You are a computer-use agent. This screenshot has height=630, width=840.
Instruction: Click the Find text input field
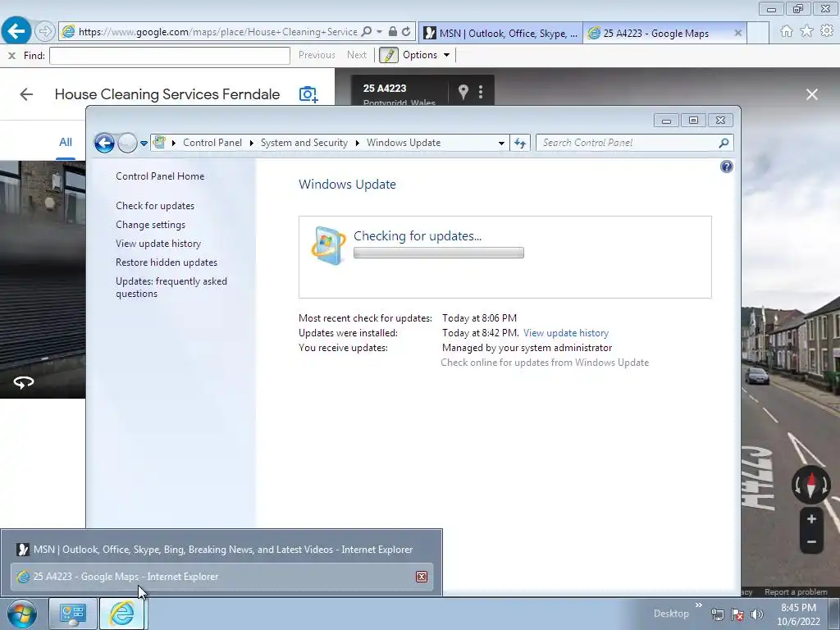coord(170,55)
